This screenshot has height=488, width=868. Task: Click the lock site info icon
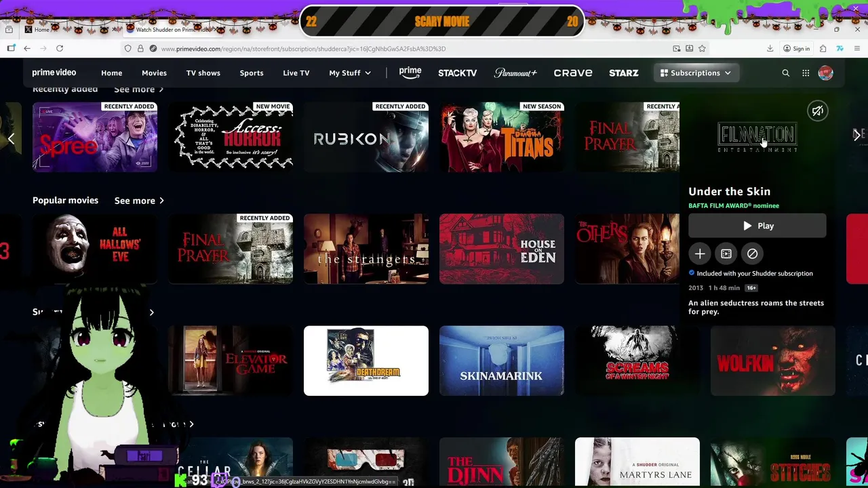(x=140, y=49)
